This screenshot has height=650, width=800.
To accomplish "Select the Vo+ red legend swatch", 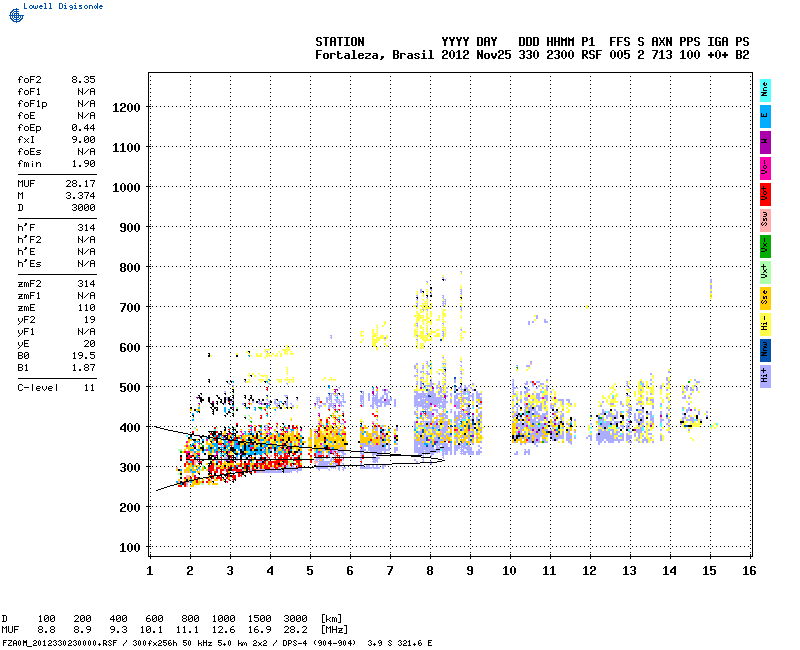I will (x=765, y=195).
